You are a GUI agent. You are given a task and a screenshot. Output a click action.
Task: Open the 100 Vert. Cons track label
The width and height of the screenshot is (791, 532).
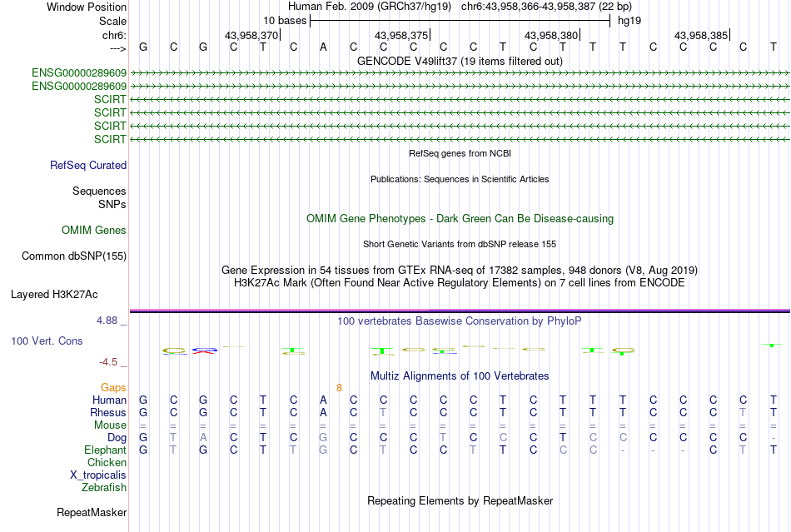pos(47,341)
